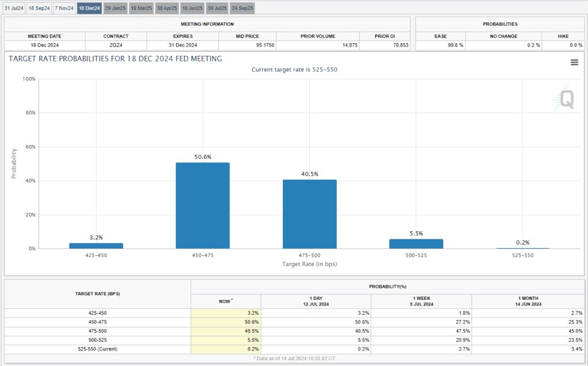
Task: Click the 475-500 bar showing 40.5%
Action: pos(309,214)
